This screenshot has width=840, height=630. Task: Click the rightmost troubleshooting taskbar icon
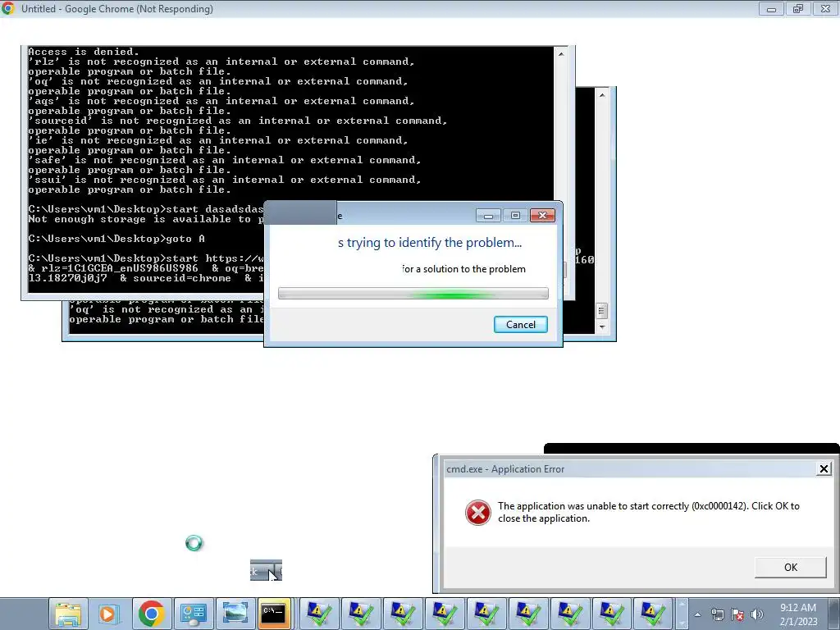653,614
